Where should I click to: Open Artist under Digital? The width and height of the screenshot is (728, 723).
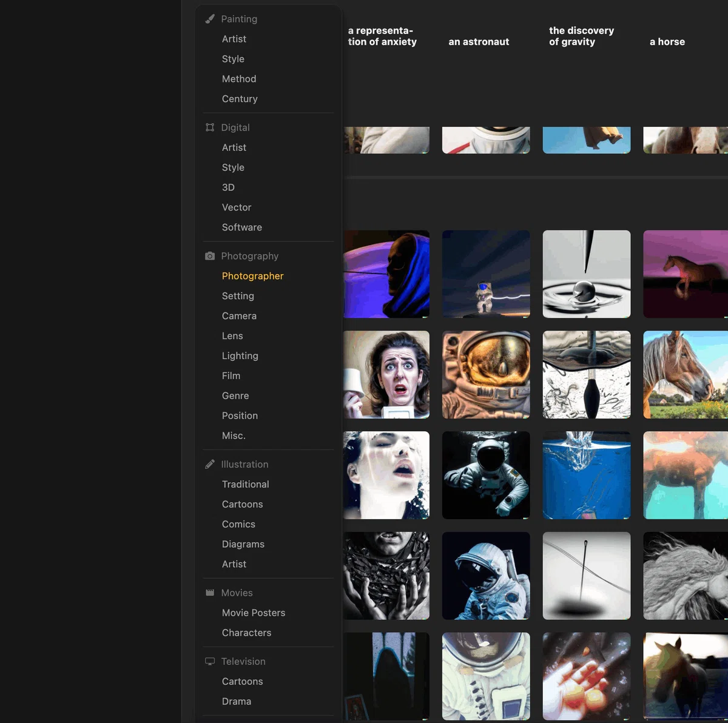(234, 147)
